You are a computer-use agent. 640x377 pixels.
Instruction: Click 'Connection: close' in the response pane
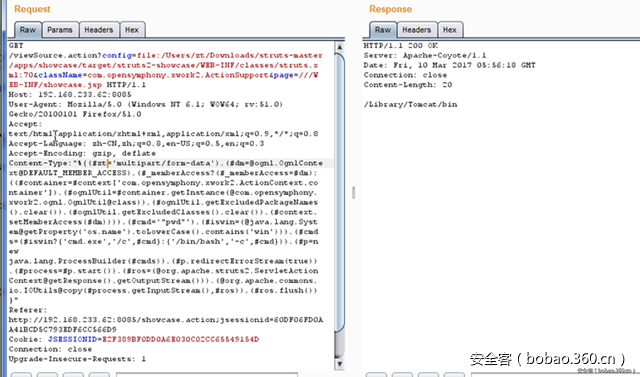click(405, 75)
